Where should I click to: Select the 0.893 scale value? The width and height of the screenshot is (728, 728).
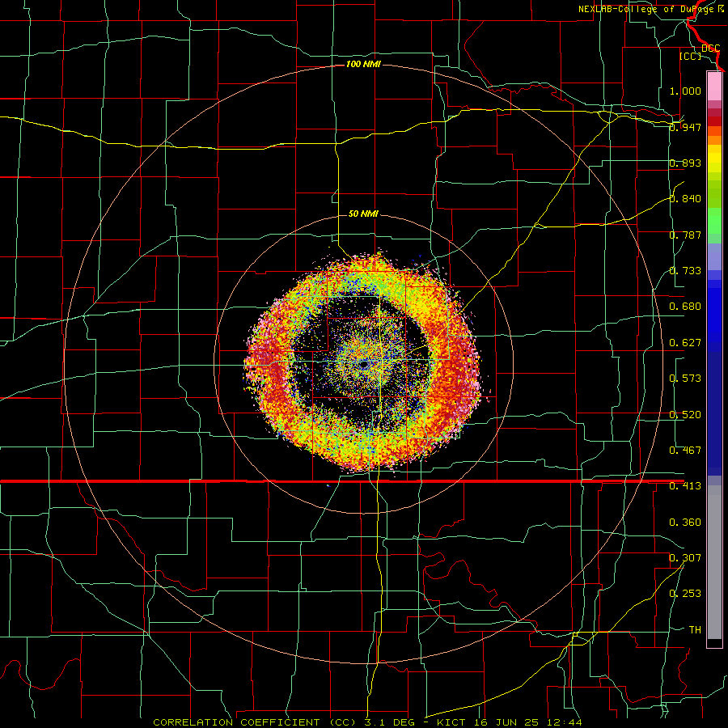[685, 163]
